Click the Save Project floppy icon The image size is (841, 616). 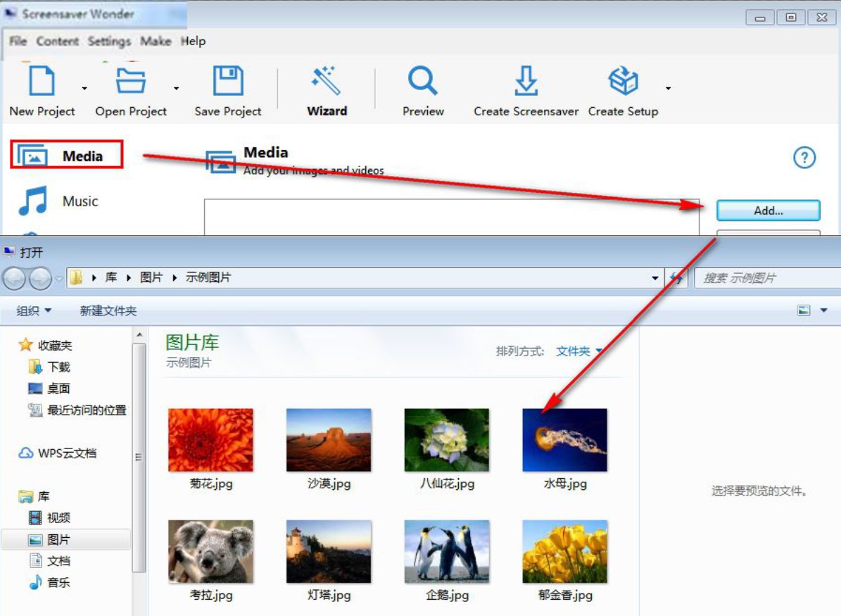click(x=228, y=80)
